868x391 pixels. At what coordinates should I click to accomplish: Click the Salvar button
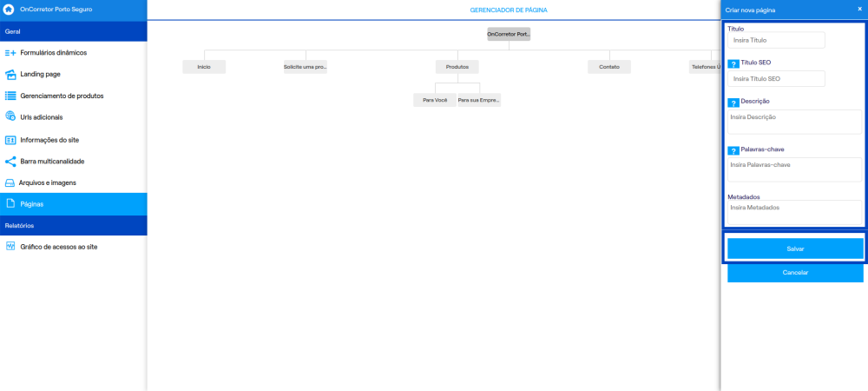point(795,249)
